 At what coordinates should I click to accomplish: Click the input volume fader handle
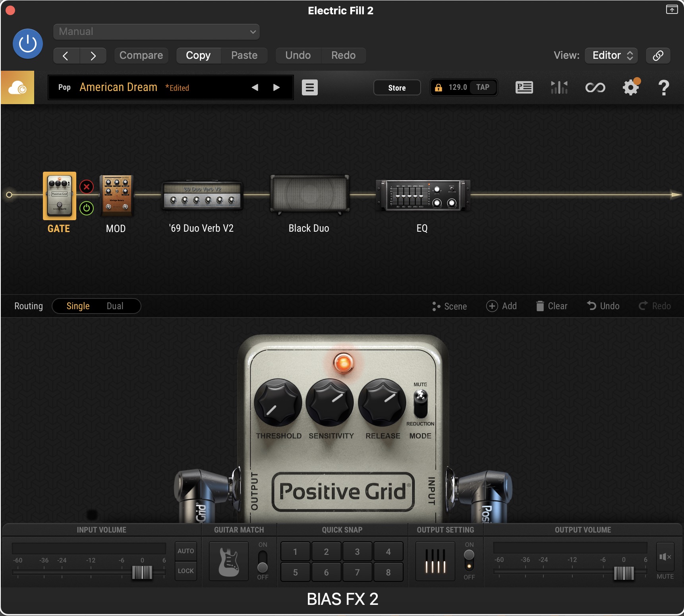pyautogui.click(x=142, y=572)
